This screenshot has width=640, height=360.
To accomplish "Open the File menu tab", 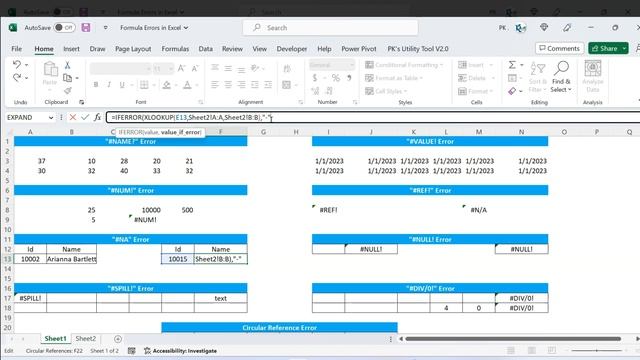I will coord(17,49).
